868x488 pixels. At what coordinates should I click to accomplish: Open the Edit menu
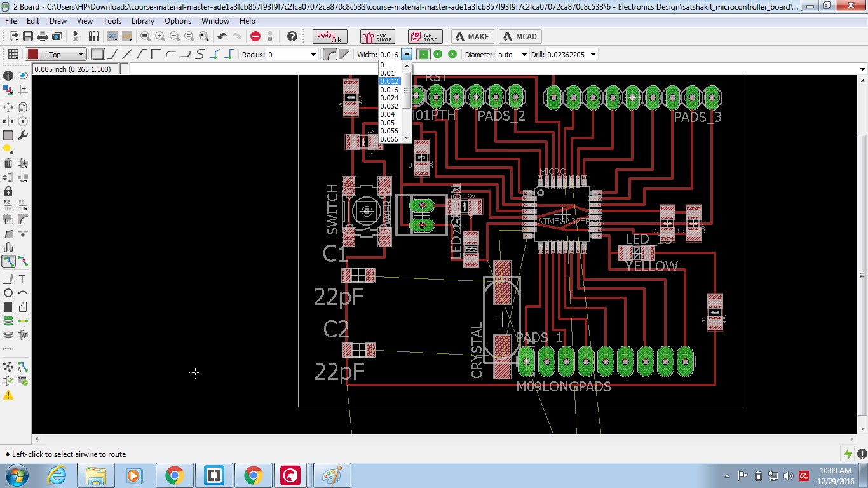[x=33, y=21]
